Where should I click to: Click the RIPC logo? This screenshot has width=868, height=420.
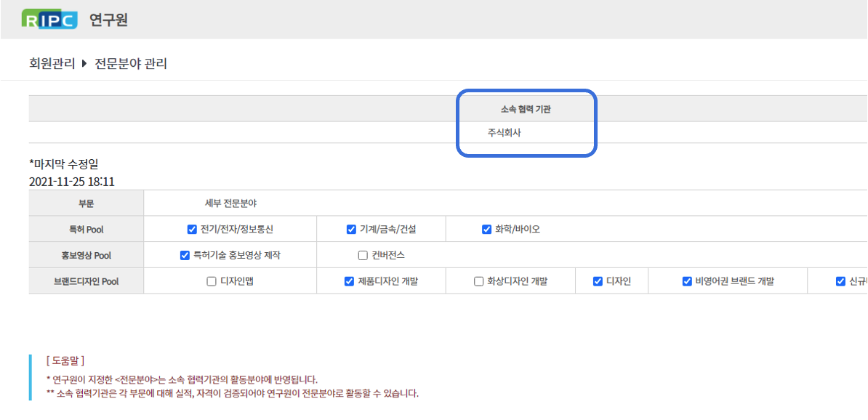(49, 20)
